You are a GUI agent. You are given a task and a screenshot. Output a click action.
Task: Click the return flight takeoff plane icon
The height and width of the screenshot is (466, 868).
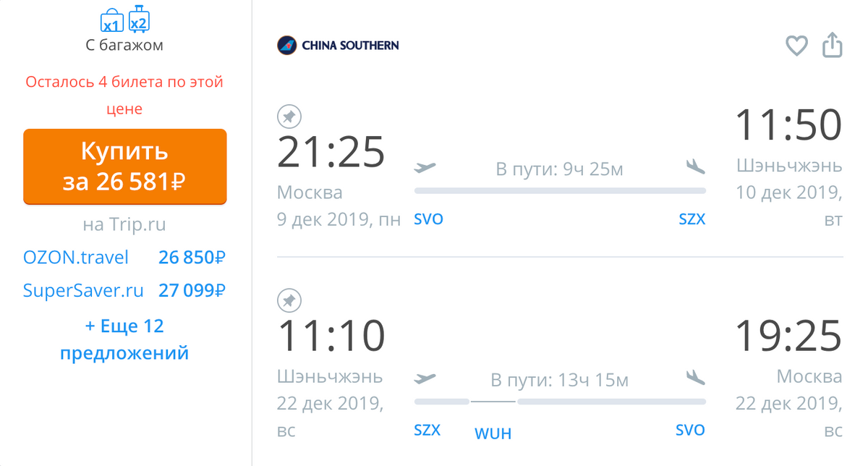click(x=425, y=378)
